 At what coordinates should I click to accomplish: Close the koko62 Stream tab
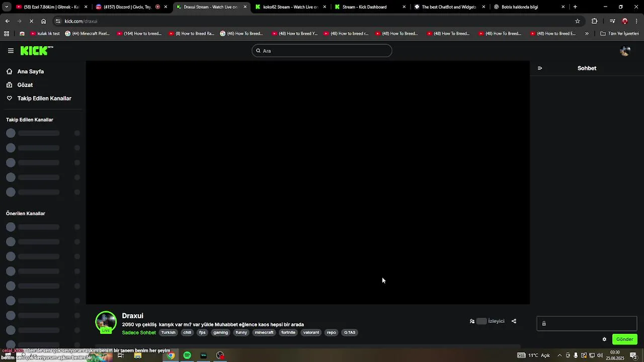pos(325,7)
